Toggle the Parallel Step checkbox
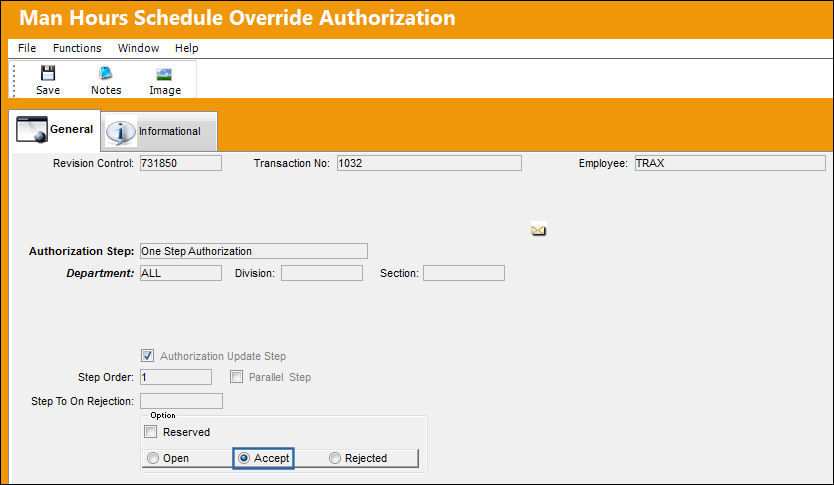Image resolution: width=834 pixels, height=485 pixels. [x=236, y=377]
